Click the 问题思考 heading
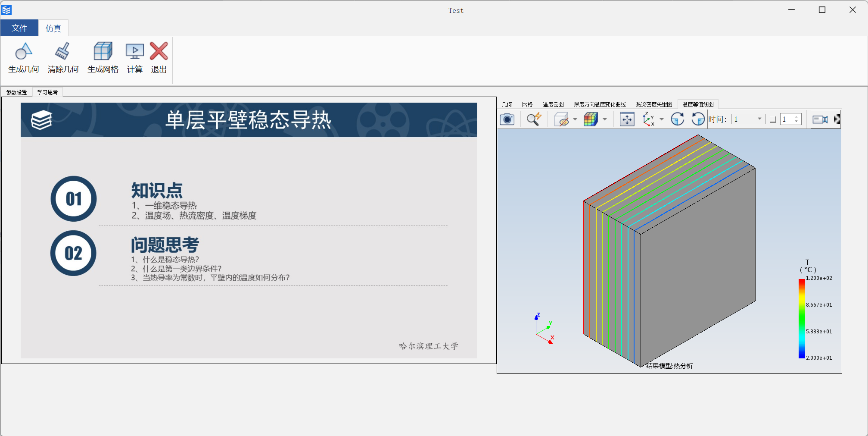868x436 pixels. click(165, 245)
